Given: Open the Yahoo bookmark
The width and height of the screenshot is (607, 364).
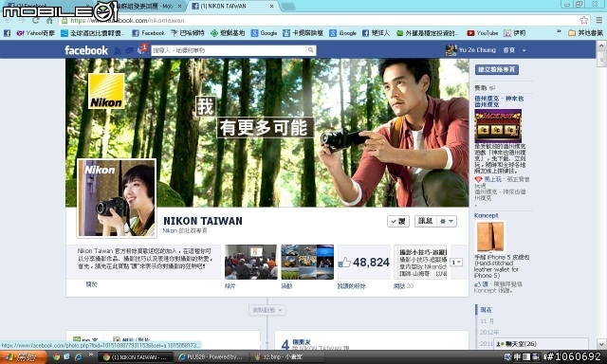Looking at the screenshot, I should [36, 33].
